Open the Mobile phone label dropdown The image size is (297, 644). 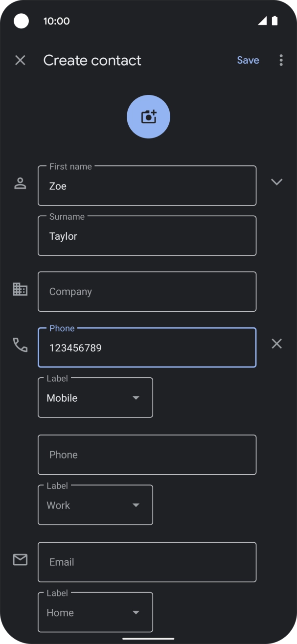pyautogui.click(x=95, y=398)
